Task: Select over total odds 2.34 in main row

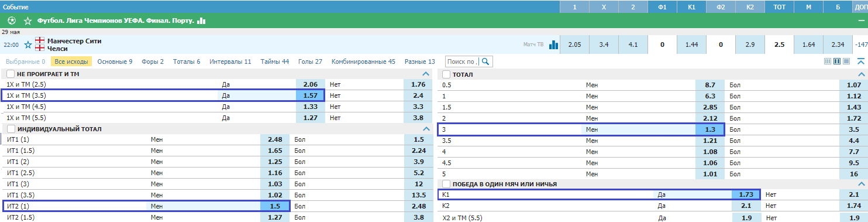Action: click(838, 45)
